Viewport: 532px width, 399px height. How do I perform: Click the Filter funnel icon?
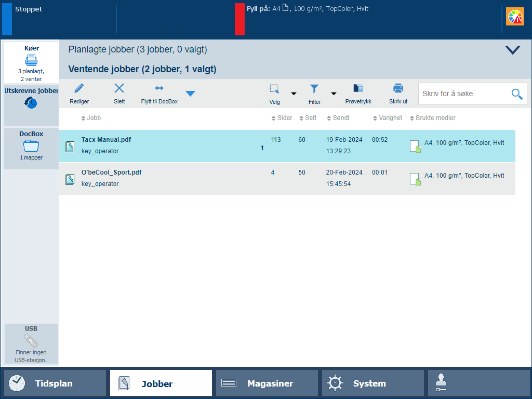[314, 89]
